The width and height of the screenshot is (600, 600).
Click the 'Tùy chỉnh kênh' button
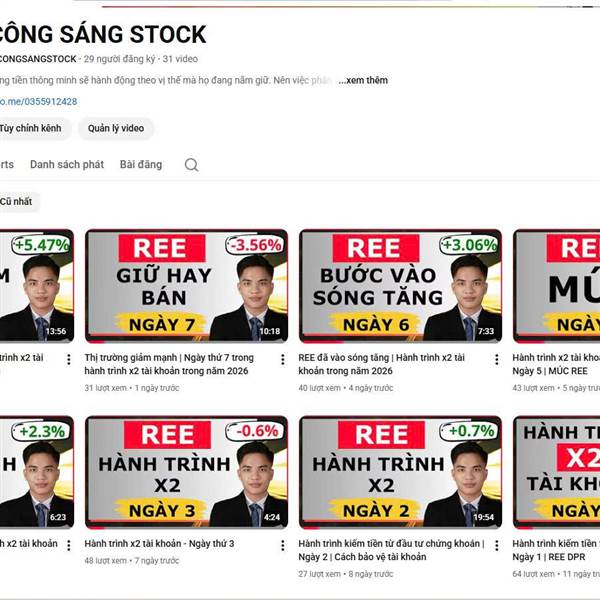[x=34, y=128]
